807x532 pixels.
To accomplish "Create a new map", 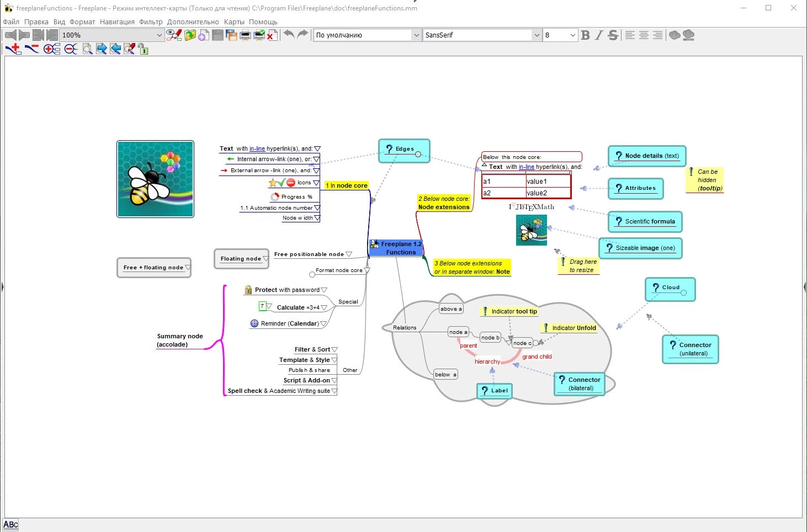I will pyautogui.click(x=204, y=35).
